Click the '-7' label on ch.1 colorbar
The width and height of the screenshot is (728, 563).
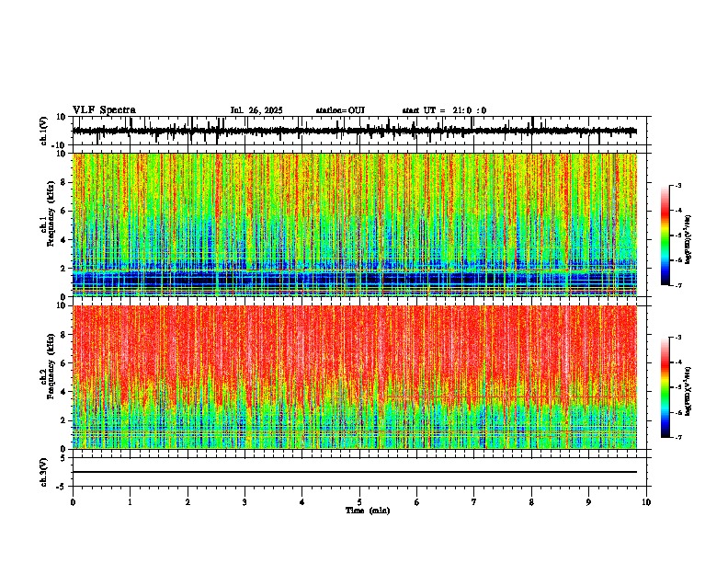(x=677, y=285)
